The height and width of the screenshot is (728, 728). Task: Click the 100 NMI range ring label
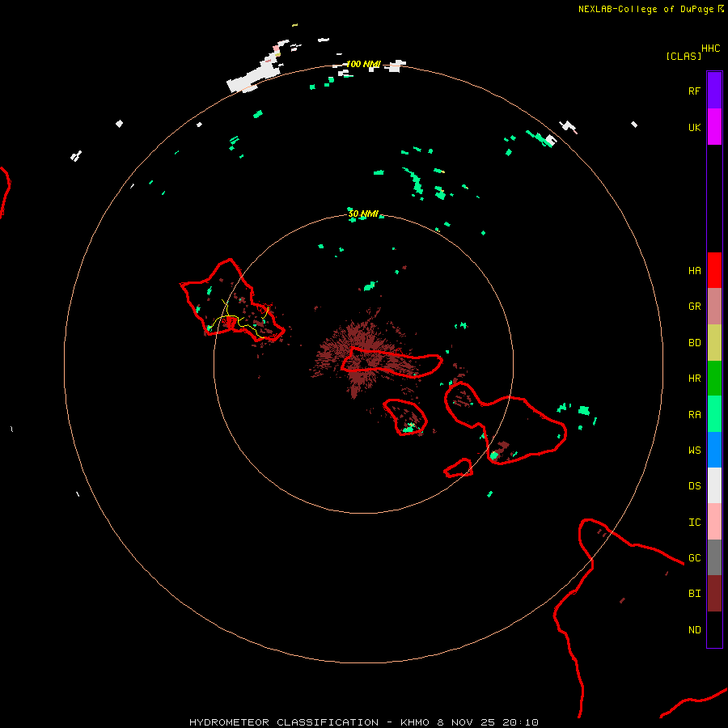[x=363, y=64]
